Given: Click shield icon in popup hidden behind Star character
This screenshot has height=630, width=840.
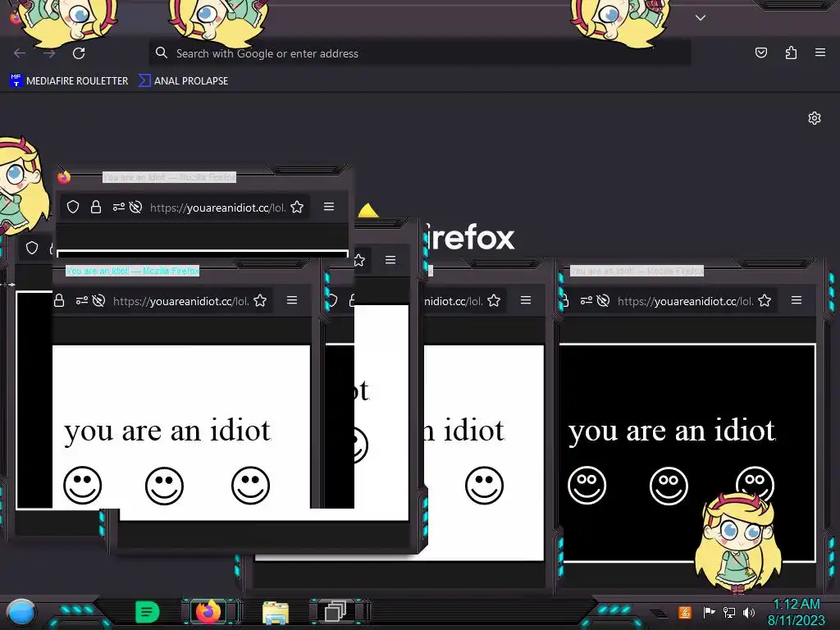Looking at the screenshot, I should coord(32,248).
